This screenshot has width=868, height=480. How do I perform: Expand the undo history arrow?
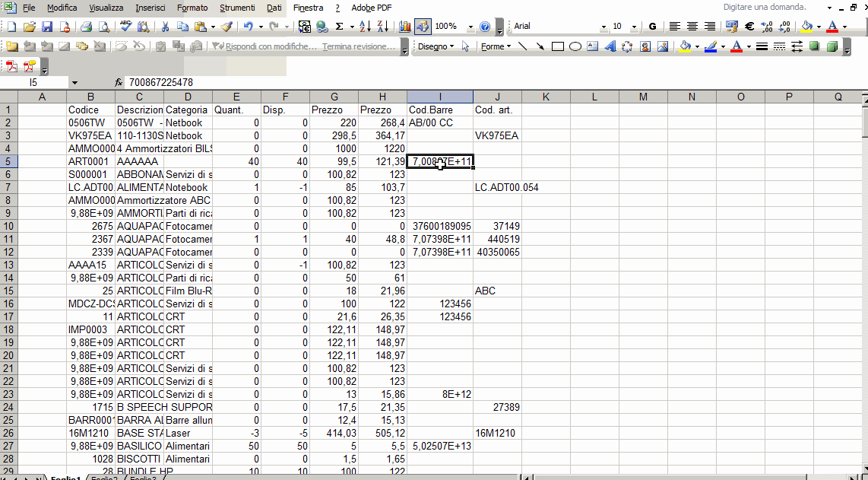coord(260,27)
